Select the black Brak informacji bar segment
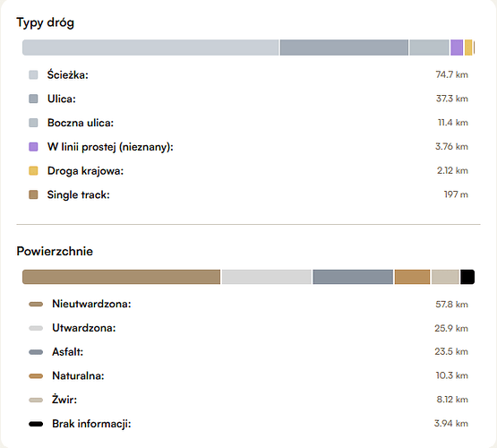 click(x=467, y=277)
